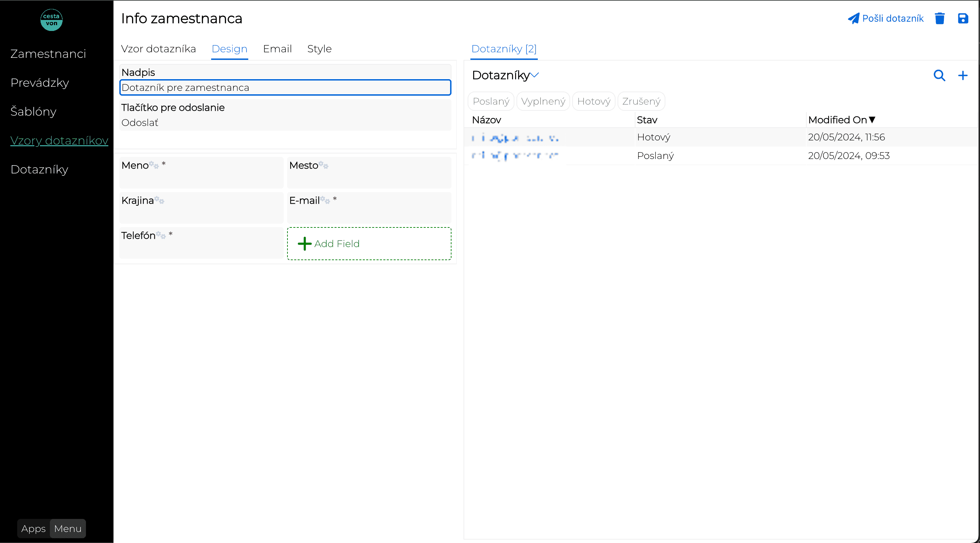The width and height of the screenshot is (980, 543).
Task: Open settings gear for Mesto field
Action: pyautogui.click(x=323, y=165)
